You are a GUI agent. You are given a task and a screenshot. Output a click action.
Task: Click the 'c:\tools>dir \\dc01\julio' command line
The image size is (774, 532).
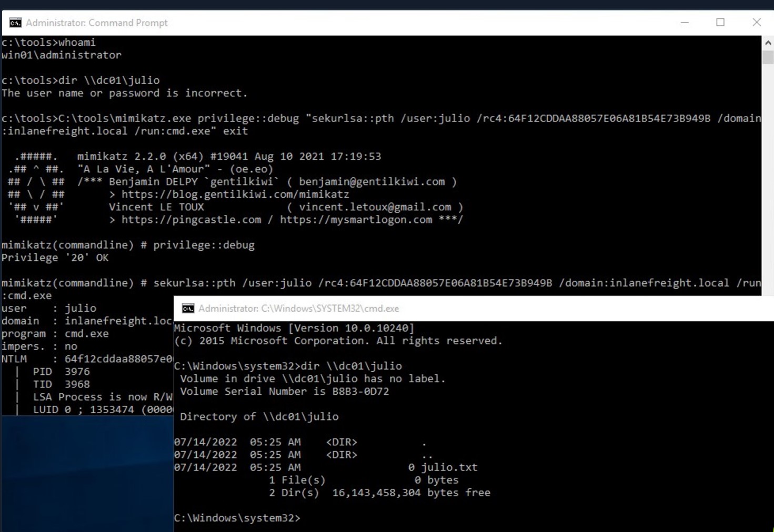click(x=81, y=80)
